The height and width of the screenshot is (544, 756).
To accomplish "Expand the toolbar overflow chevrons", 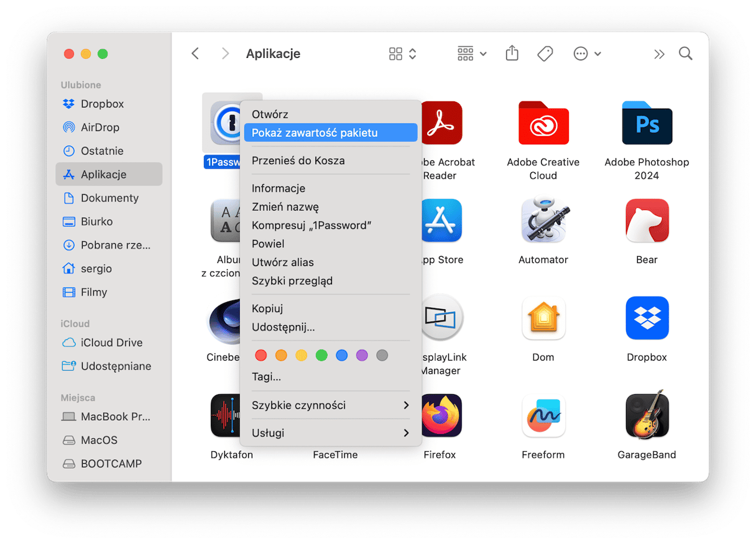I will pos(659,54).
